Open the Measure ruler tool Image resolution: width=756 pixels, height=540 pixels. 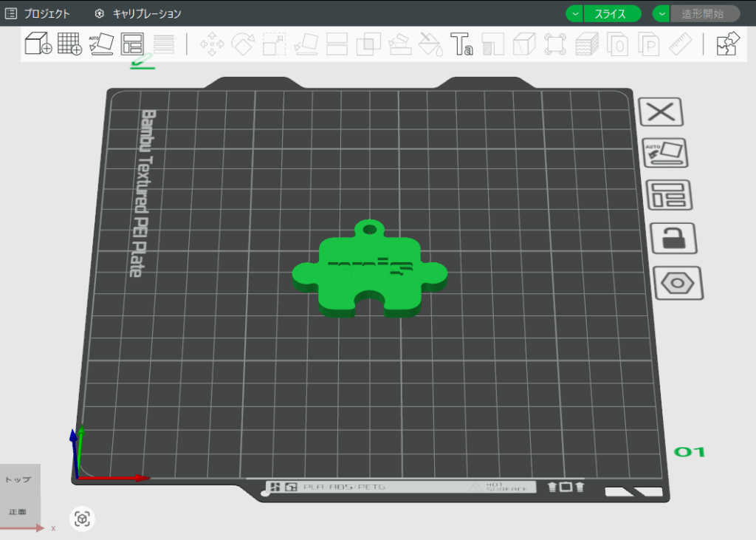pos(680,44)
